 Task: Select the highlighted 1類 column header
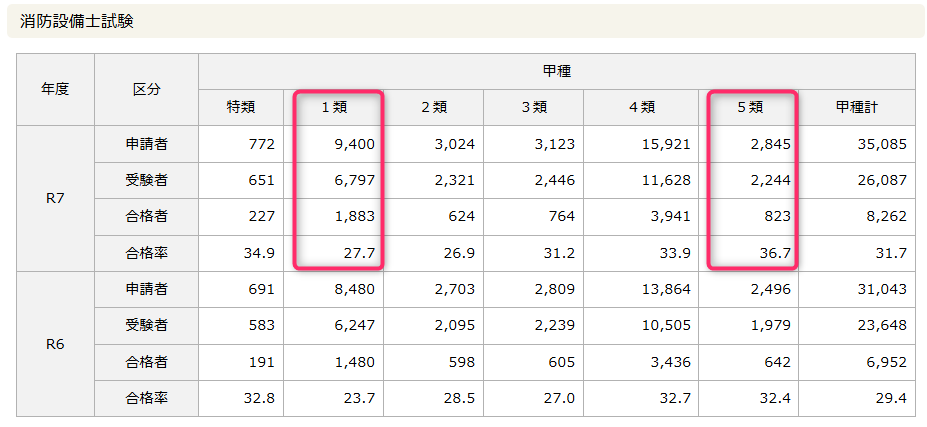point(334,108)
